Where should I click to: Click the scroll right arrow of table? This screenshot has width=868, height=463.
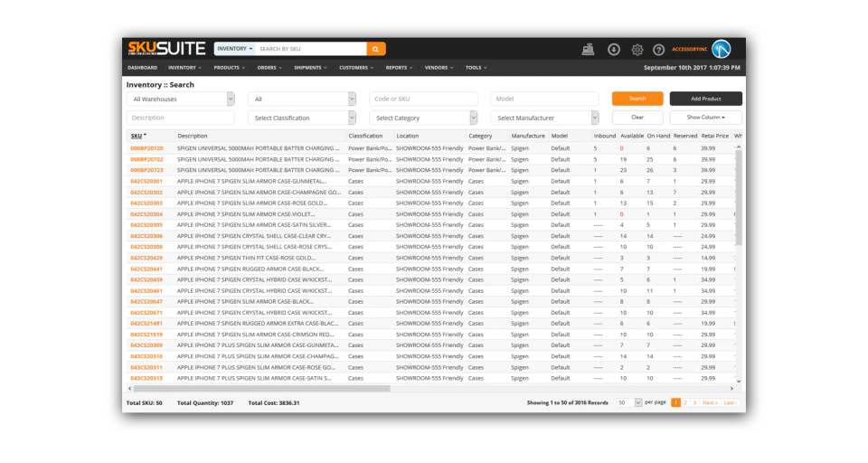pos(731,389)
